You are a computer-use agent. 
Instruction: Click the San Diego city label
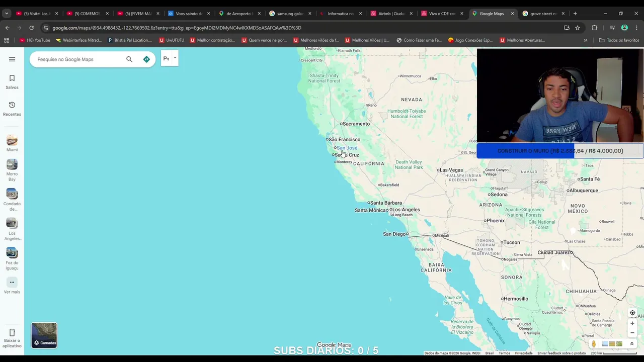pos(395,234)
